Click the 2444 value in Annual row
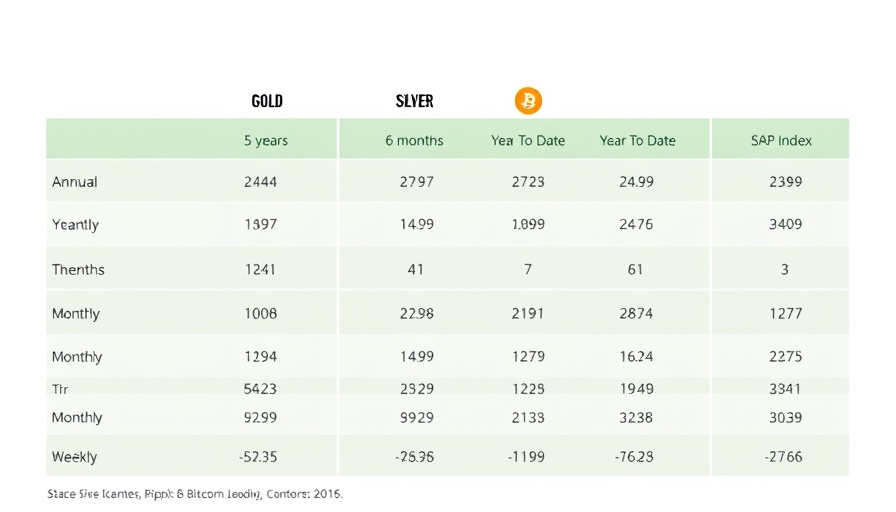Viewport: 896px width, 512px height. coord(260,182)
